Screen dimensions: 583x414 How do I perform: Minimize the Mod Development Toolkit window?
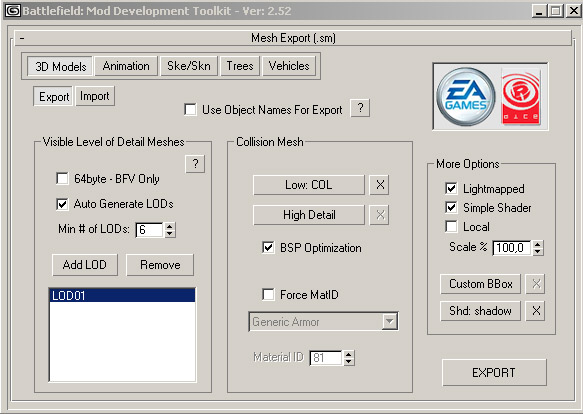[539, 11]
